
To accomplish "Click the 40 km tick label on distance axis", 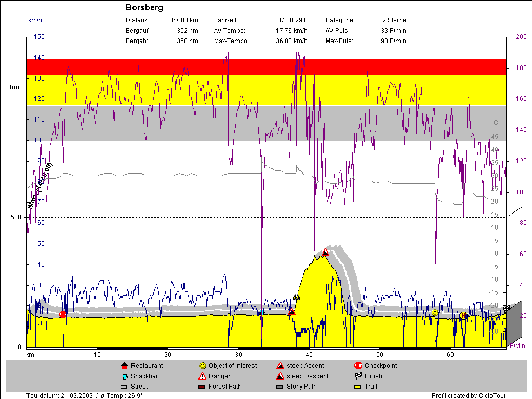I will (309, 354).
